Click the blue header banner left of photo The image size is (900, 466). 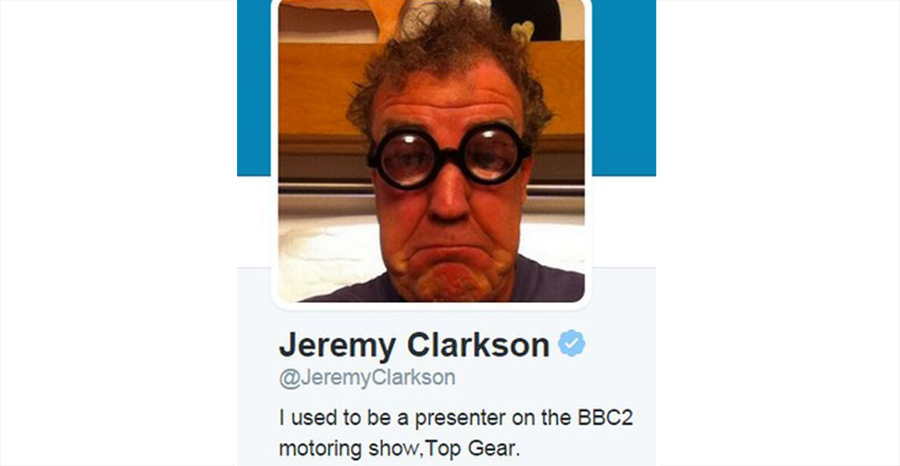pos(254,88)
